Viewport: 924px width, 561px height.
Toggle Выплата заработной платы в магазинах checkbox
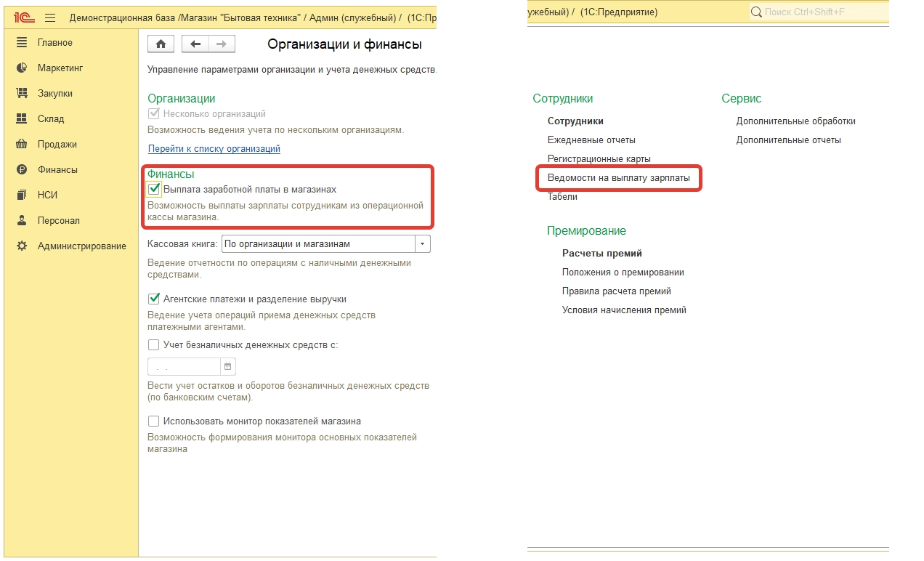click(x=153, y=190)
